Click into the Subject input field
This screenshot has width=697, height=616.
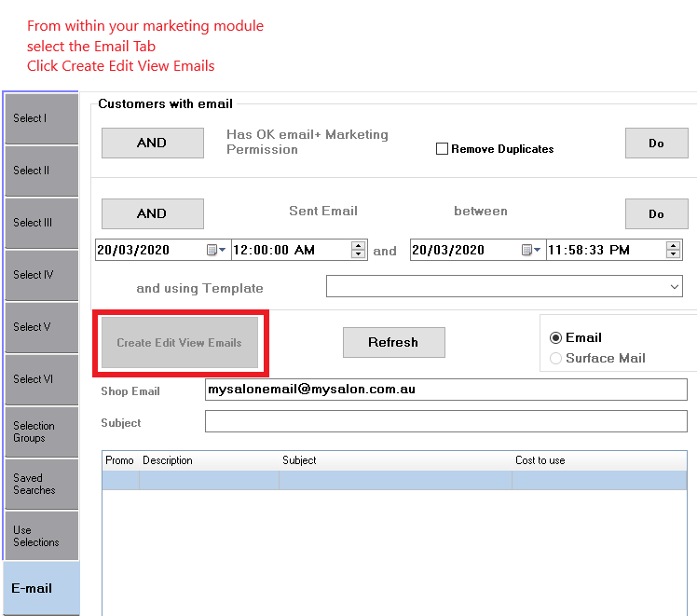pos(445,422)
